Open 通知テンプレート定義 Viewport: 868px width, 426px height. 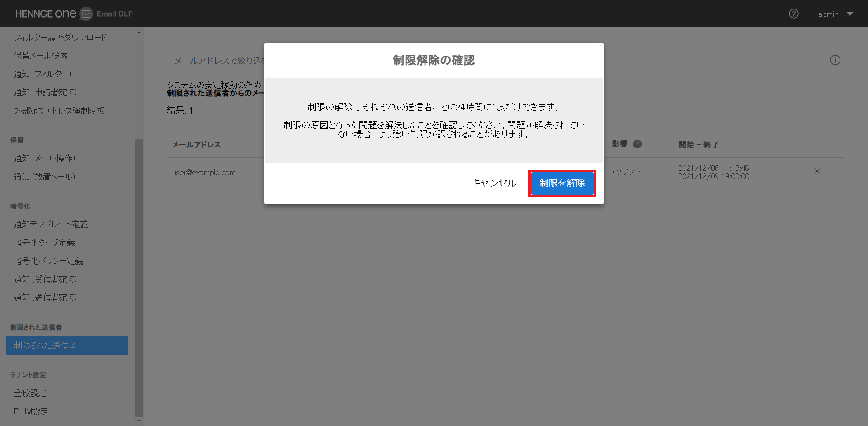(51, 224)
